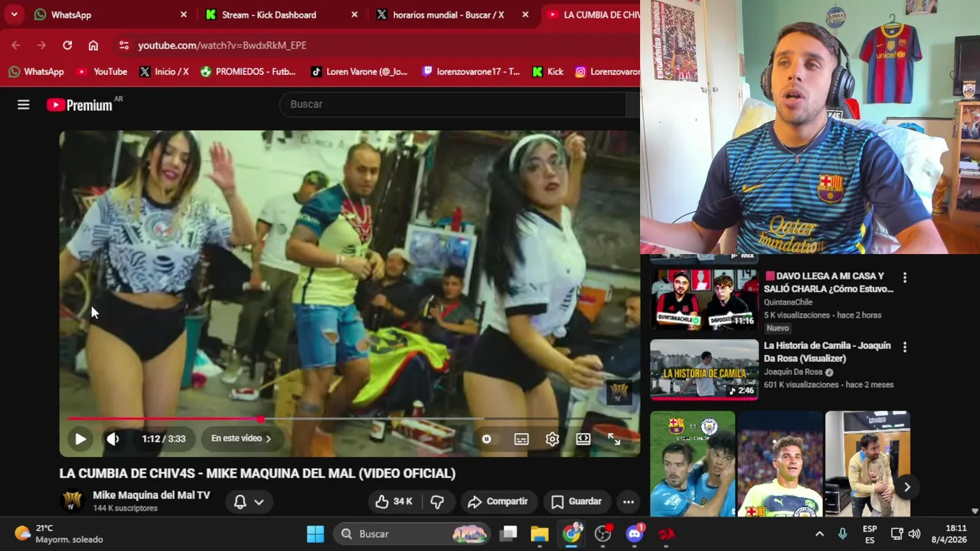980x551 pixels.
Task: Open Joaquín Da Rosa channel link
Action: pos(793,372)
